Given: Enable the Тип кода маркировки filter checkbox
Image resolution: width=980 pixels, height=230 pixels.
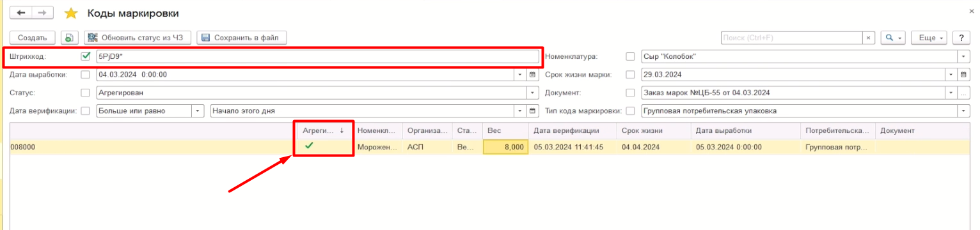Looking at the screenshot, I should pyautogui.click(x=630, y=111).
